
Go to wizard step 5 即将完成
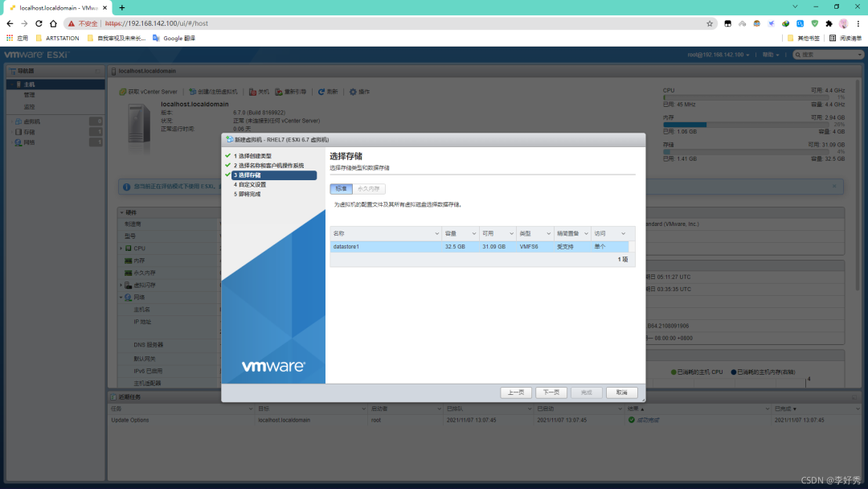[247, 195]
